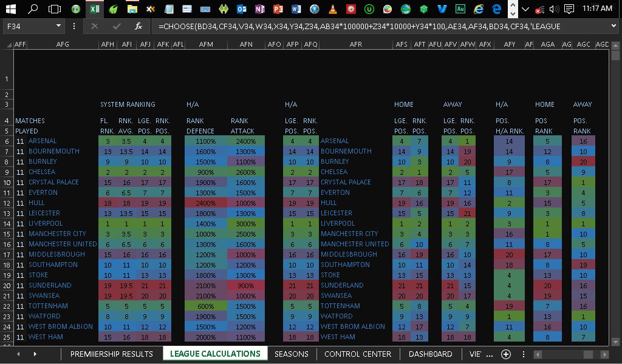Open the Name Box dropdown arrow
Screen dimensions: 622x364
pyautogui.click(x=59, y=25)
